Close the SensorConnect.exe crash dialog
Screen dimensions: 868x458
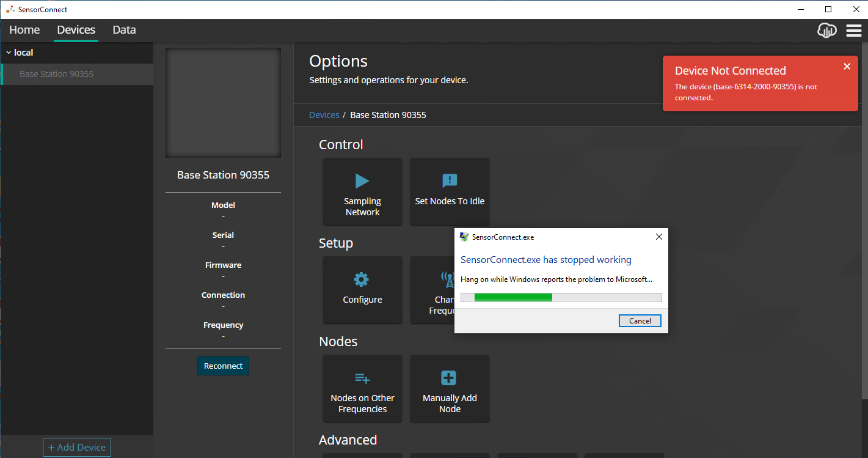click(658, 237)
